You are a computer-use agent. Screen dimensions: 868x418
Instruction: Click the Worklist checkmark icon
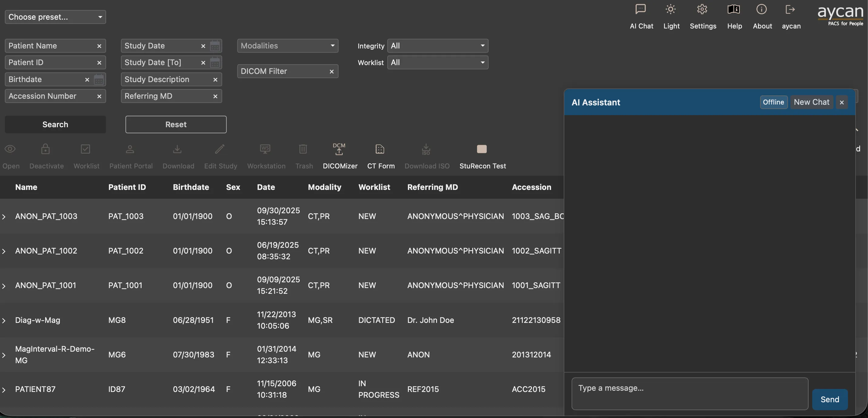(85, 149)
